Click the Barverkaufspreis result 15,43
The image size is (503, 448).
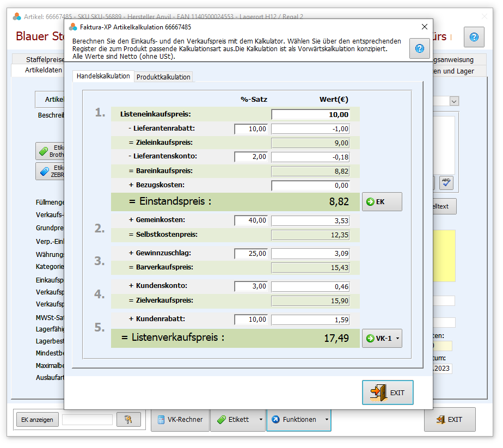pos(310,267)
